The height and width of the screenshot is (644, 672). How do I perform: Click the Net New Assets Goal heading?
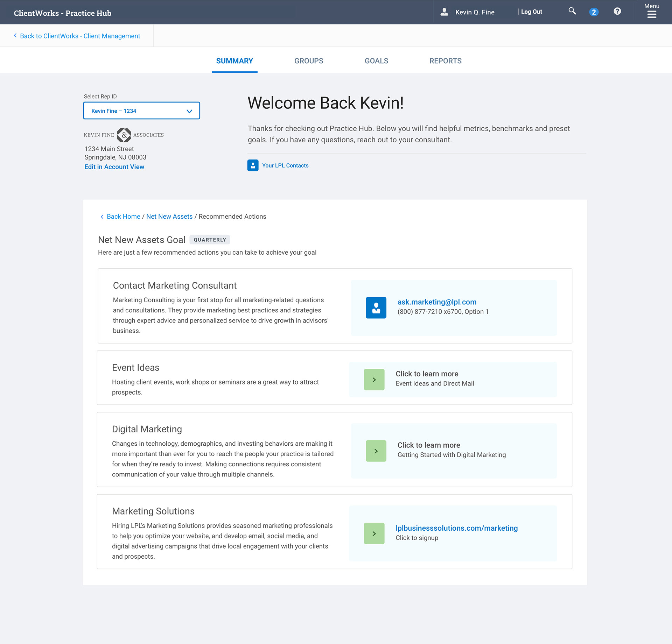click(142, 240)
